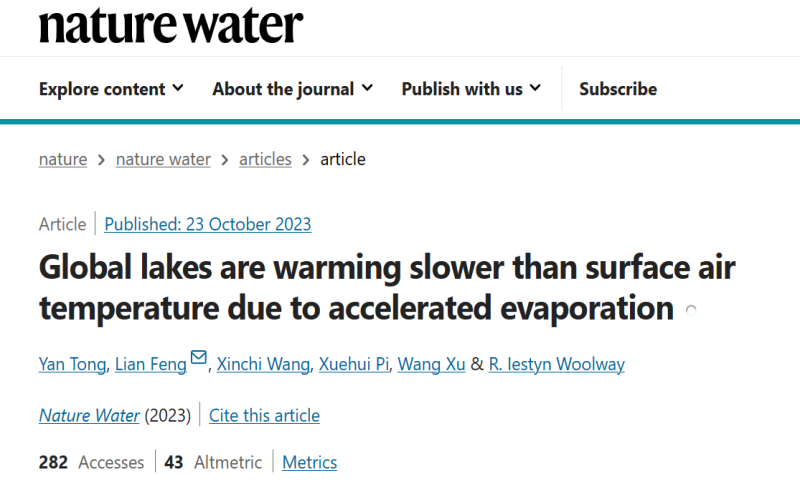Expand the Publish with us chevron
This screenshot has height=500, width=800.
point(535,88)
